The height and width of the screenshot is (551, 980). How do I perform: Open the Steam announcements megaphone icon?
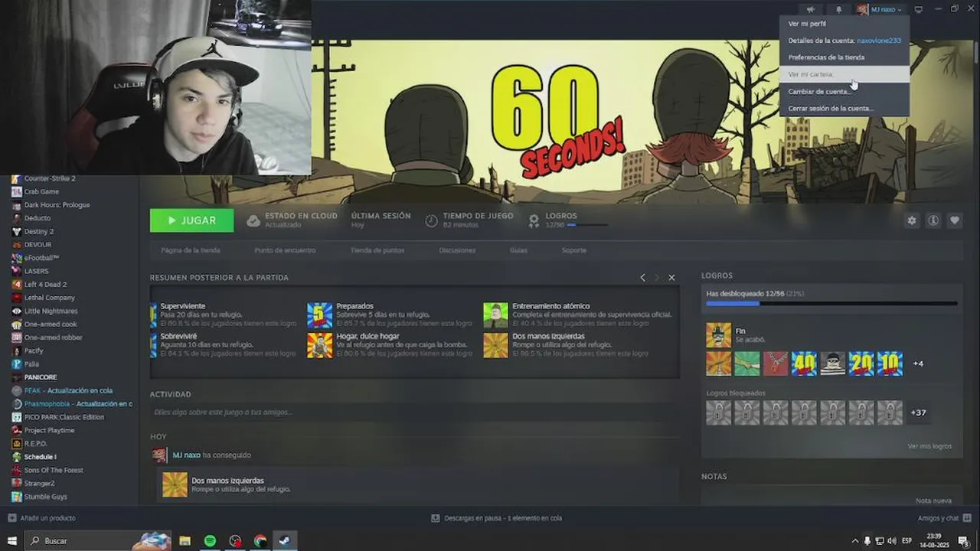[811, 9]
